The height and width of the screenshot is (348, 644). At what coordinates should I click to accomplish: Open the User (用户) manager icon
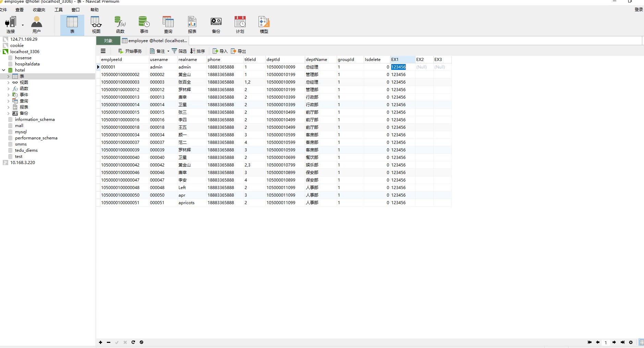[36, 23]
